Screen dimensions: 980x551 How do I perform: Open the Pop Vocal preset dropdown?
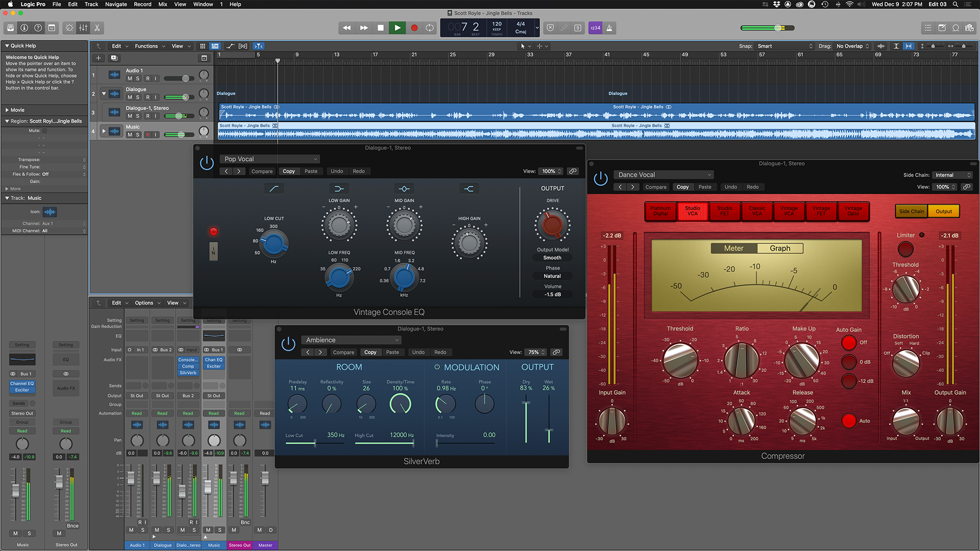[270, 159]
